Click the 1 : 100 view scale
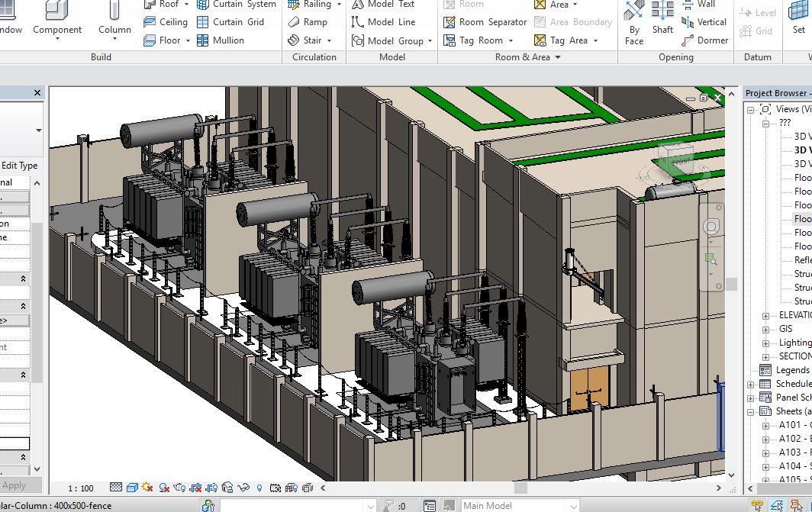Image resolution: width=812 pixels, height=512 pixels. tap(81, 488)
